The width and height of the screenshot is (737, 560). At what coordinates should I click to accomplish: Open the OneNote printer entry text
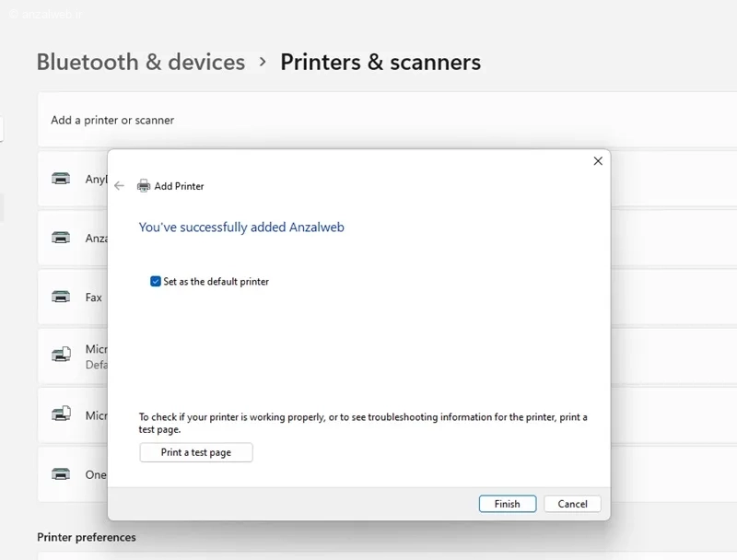tap(96, 474)
